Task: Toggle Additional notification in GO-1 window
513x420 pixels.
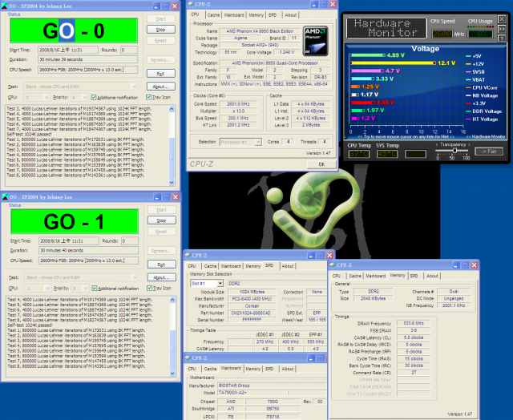Action: coord(95,289)
